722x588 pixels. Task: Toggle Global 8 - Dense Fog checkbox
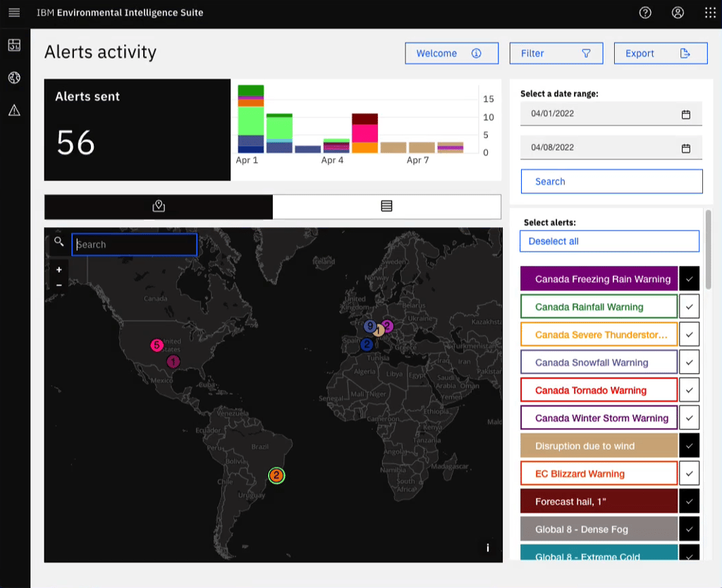coord(689,529)
